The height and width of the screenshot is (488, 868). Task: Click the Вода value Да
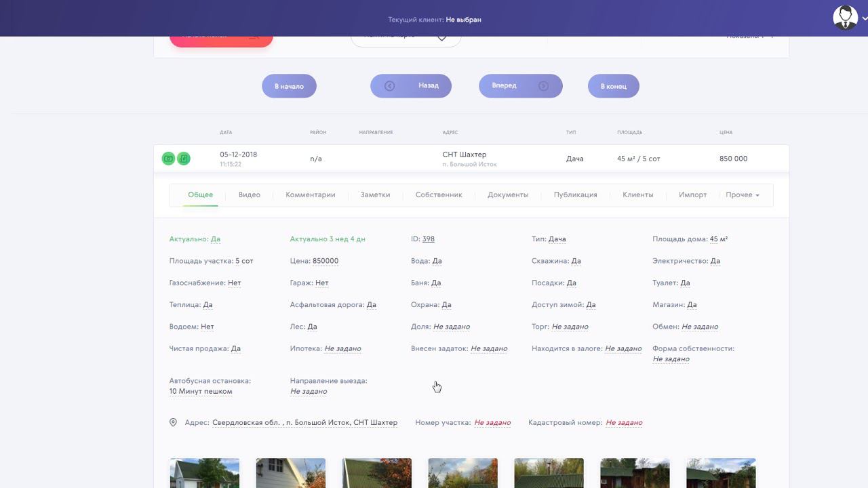pyautogui.click(x=437, y=261)
